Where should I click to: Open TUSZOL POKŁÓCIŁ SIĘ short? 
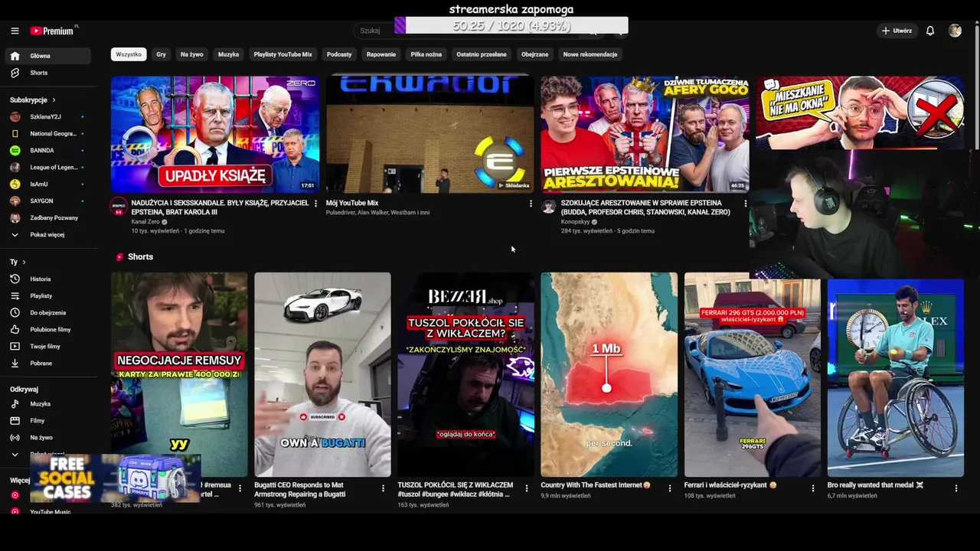[x=465, y=374]
